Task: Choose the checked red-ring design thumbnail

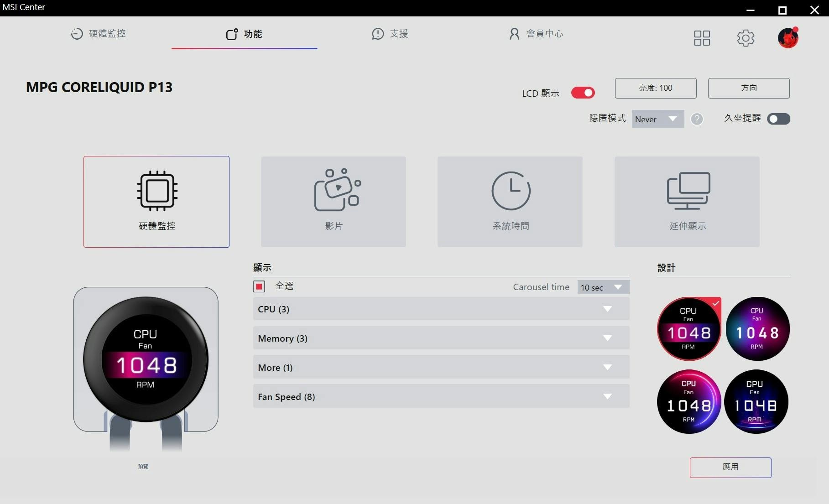Action: 689,329
